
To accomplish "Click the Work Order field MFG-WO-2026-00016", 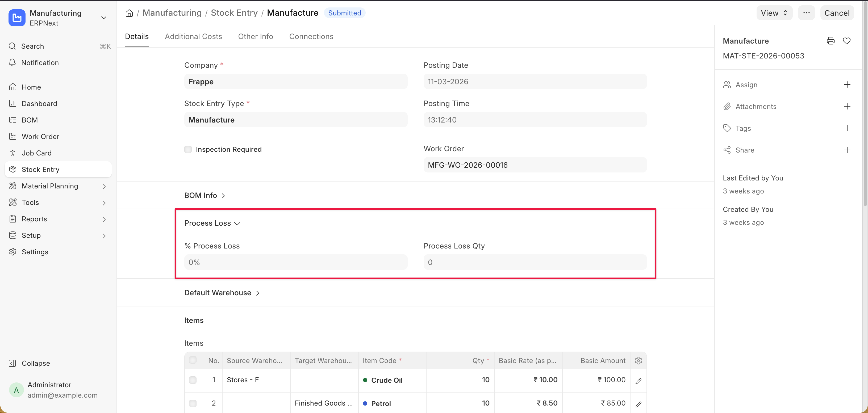I will 535,165.
